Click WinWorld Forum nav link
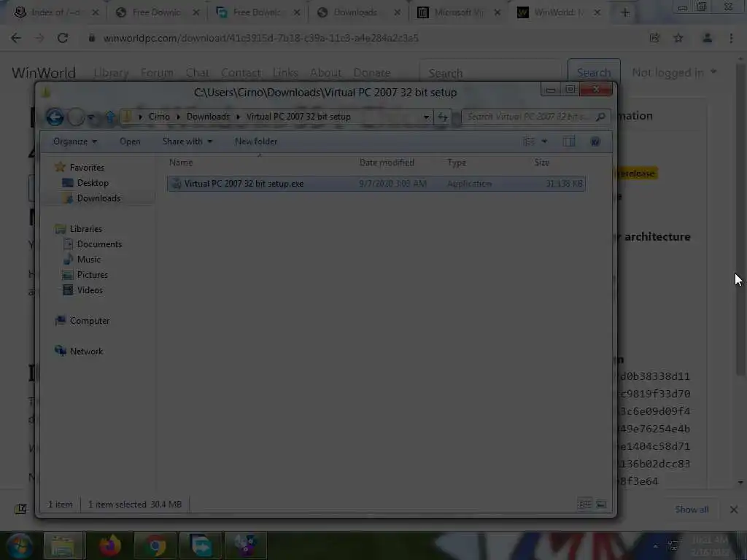Image resolution: width=747 pixels, height=560 pixels. coord(157,73)
